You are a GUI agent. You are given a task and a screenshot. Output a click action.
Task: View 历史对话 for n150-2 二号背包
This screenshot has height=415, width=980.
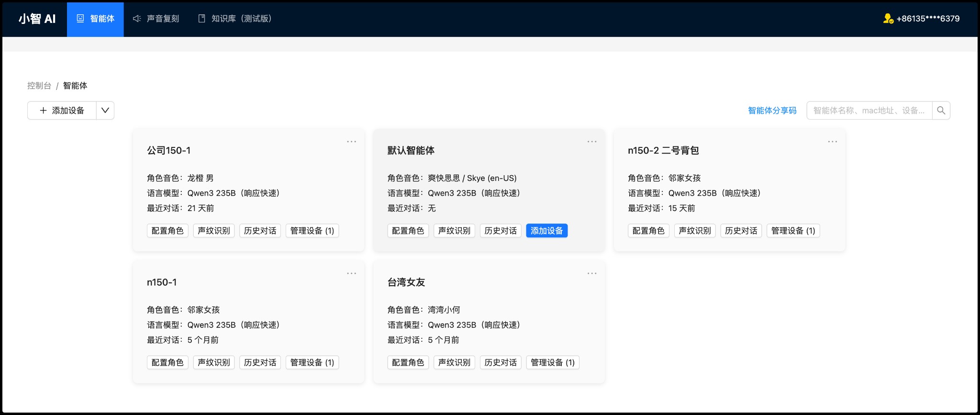pyautogui.click(x=741, y=231)
